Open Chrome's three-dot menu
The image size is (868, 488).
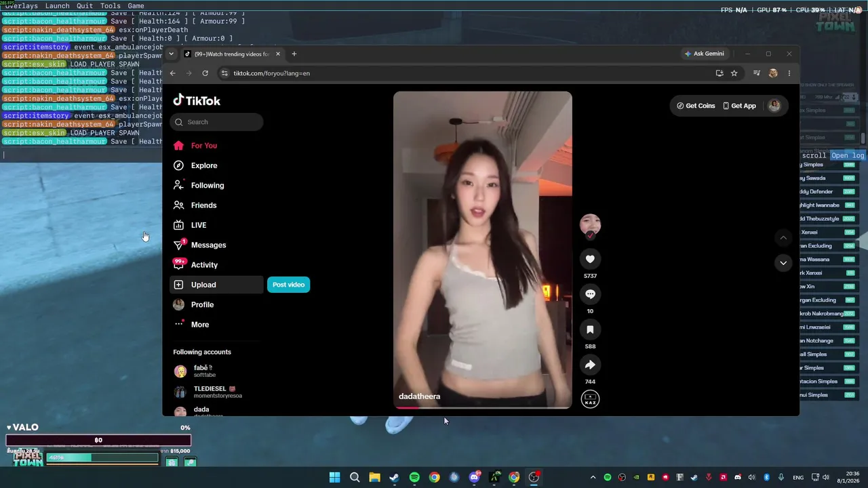789,73
